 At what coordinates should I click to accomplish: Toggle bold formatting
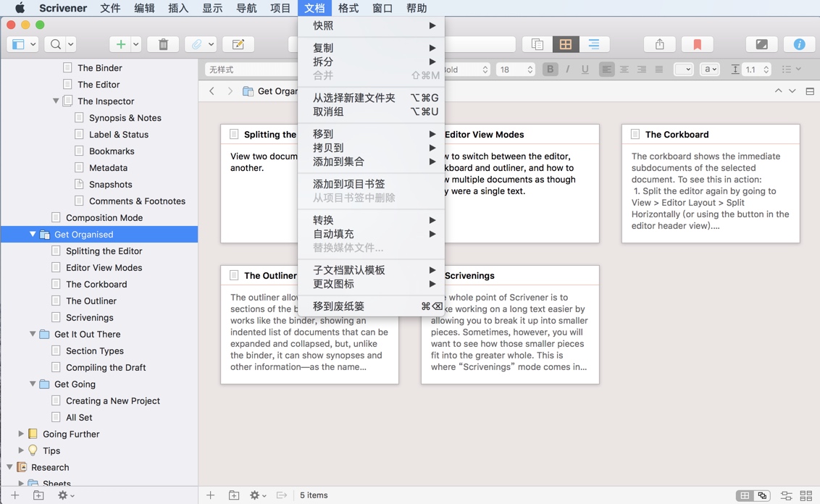point(550,69)
